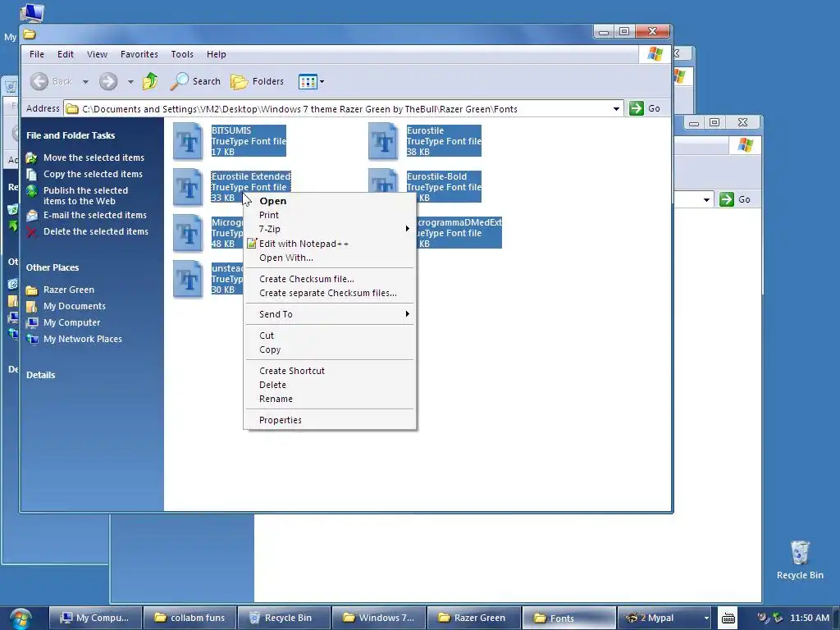Image resolution: width=840 pixels, height=630 pixels.
Task: Click the My Network Places icon
Action: point(32,339)
